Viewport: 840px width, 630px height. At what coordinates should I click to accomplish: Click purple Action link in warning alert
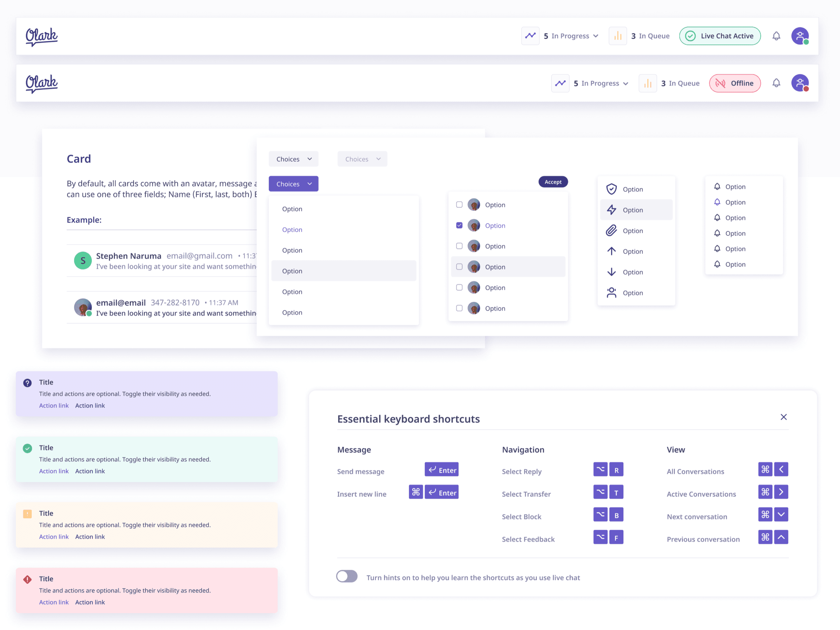[x=54, y=537]
